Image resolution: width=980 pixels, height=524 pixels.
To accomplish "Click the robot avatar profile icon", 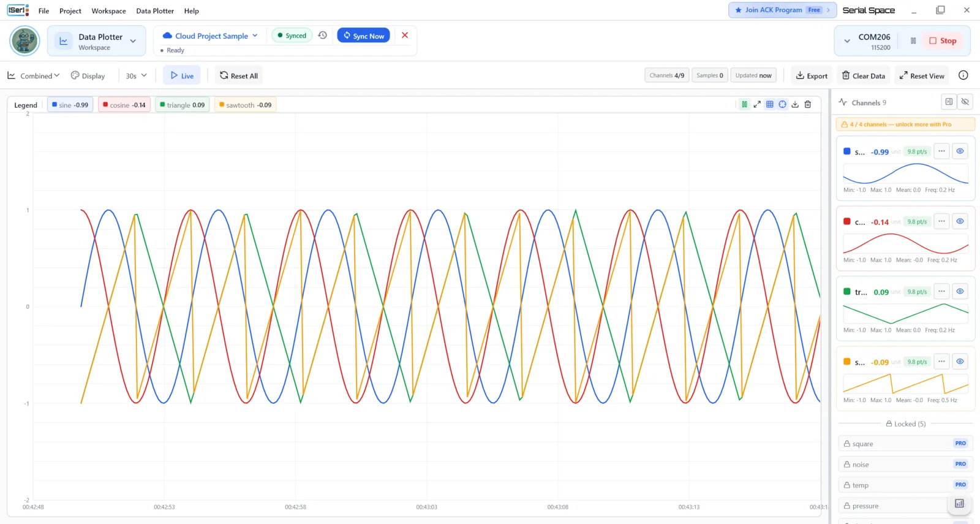I will point(25,41).
